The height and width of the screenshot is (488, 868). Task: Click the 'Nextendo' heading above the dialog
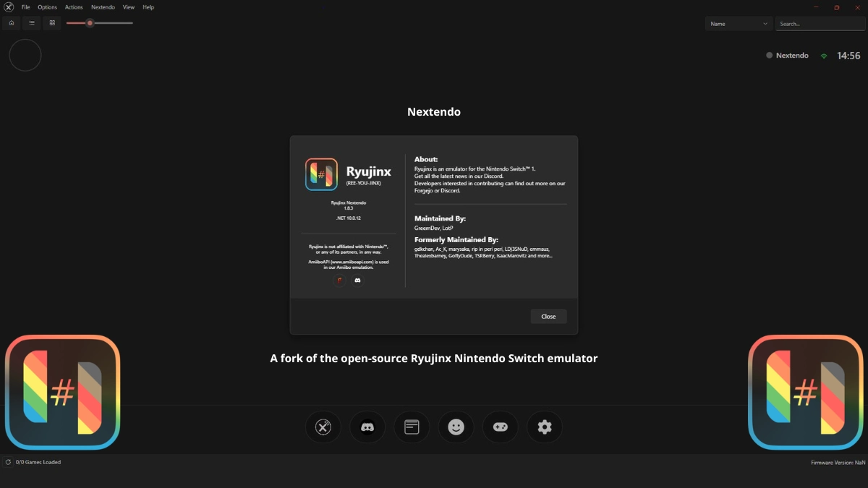click(434, 112)
